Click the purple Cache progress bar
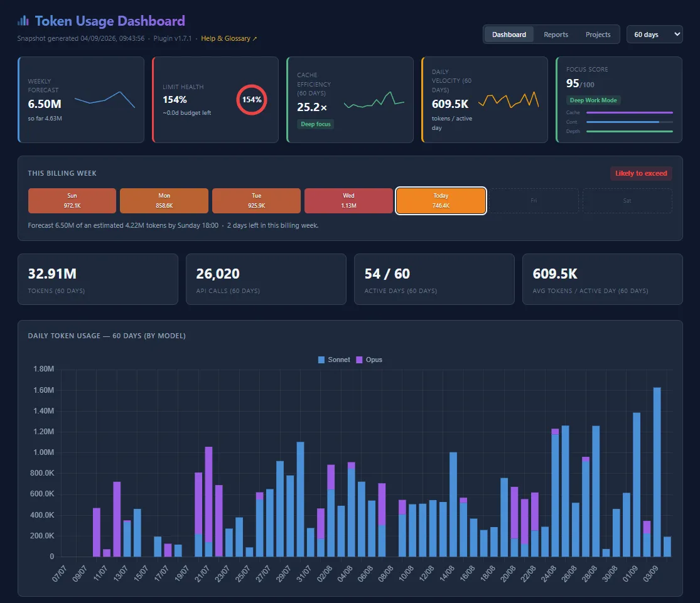 tap(630, 112)
